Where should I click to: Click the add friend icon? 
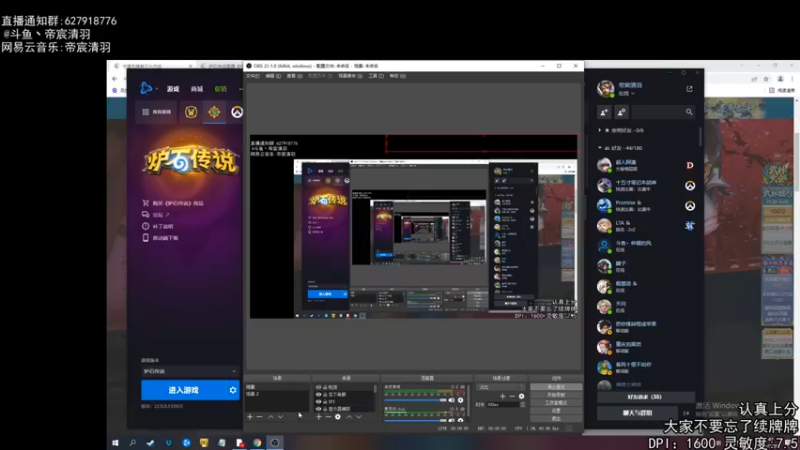[604, 112]
